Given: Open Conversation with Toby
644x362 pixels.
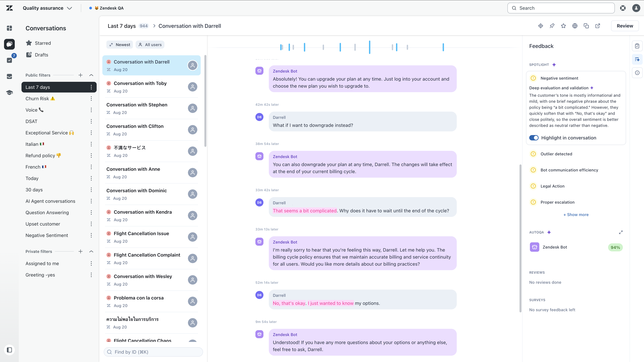Looking at the screenshot, I should 152,87.
